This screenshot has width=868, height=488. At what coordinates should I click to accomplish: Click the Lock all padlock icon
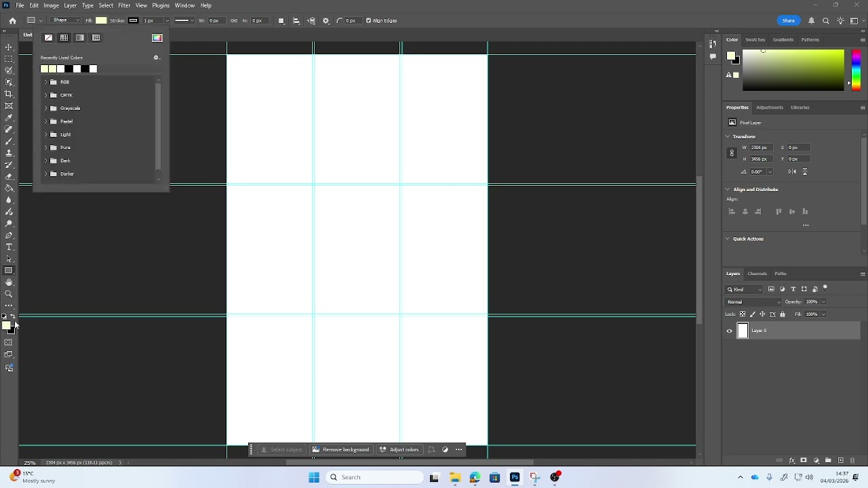[783, 314]
